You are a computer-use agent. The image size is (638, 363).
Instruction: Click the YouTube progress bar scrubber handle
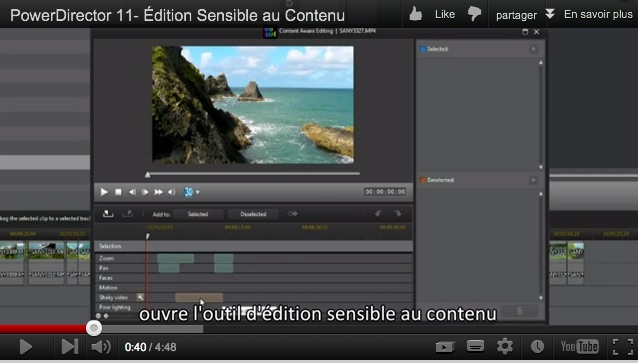tap(94, 328)
